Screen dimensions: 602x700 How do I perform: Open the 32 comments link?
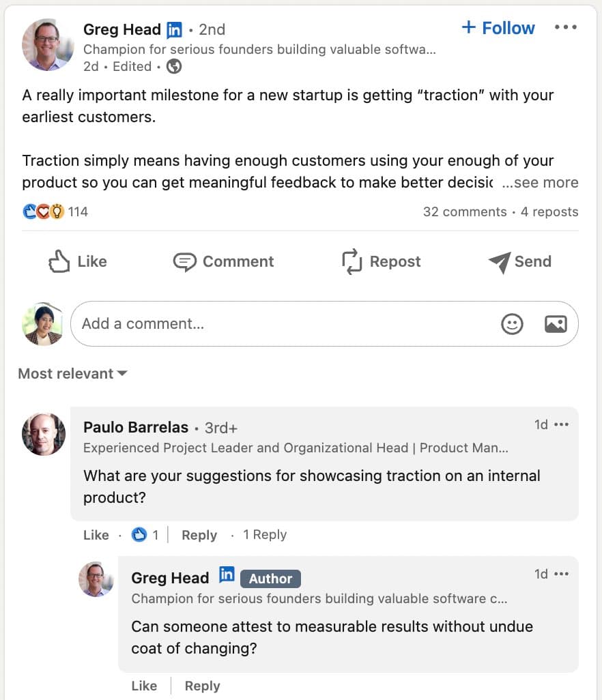(465, 212)
